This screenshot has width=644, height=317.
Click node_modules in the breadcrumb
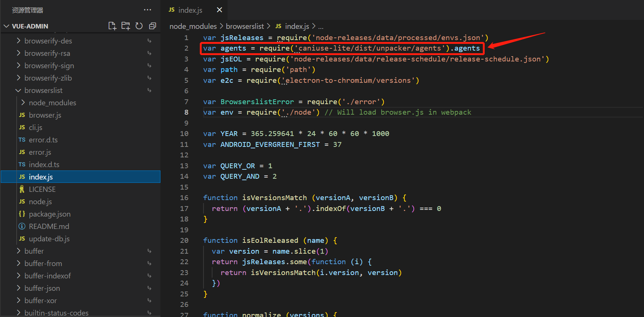193,26
